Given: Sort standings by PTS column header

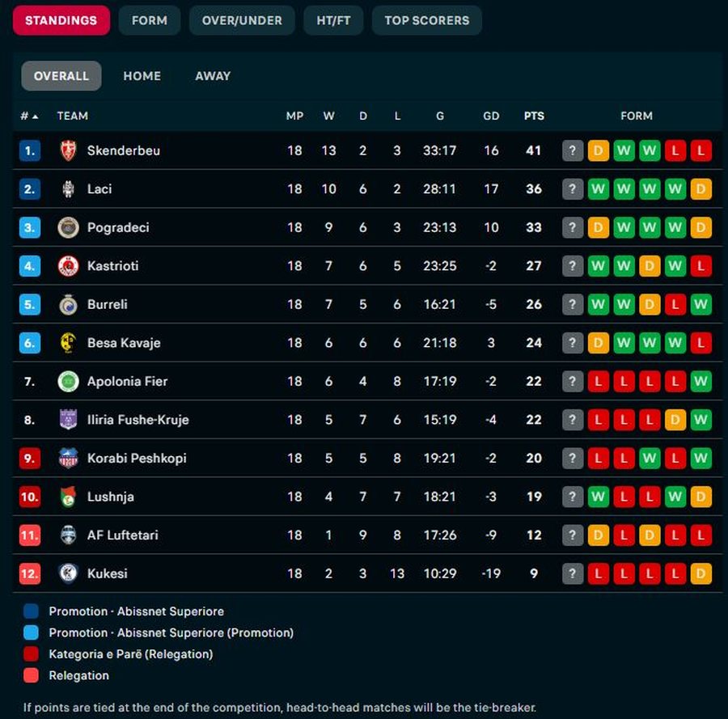Looking at the screenshot, I should [x=534, y=116].
